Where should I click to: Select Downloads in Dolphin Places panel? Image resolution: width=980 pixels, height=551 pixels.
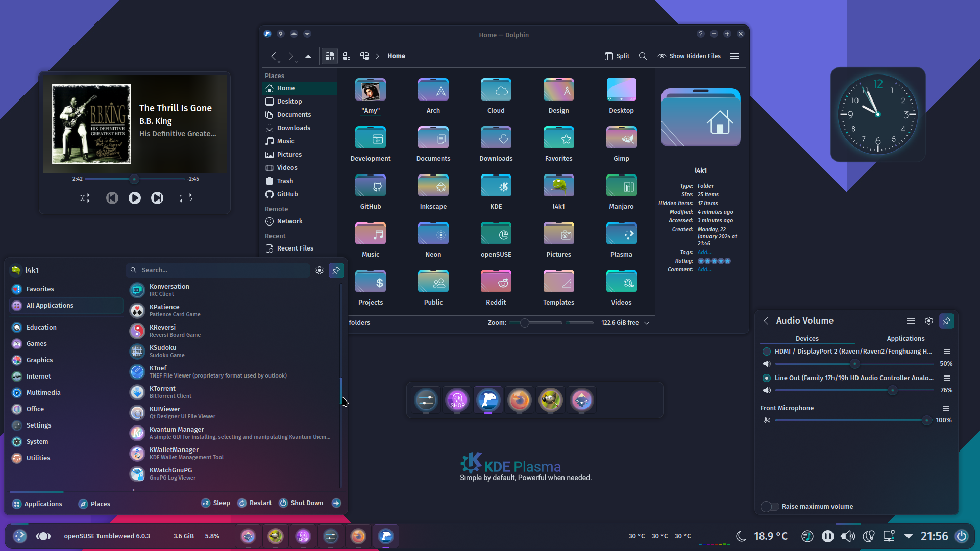click(x=299, y=128)
